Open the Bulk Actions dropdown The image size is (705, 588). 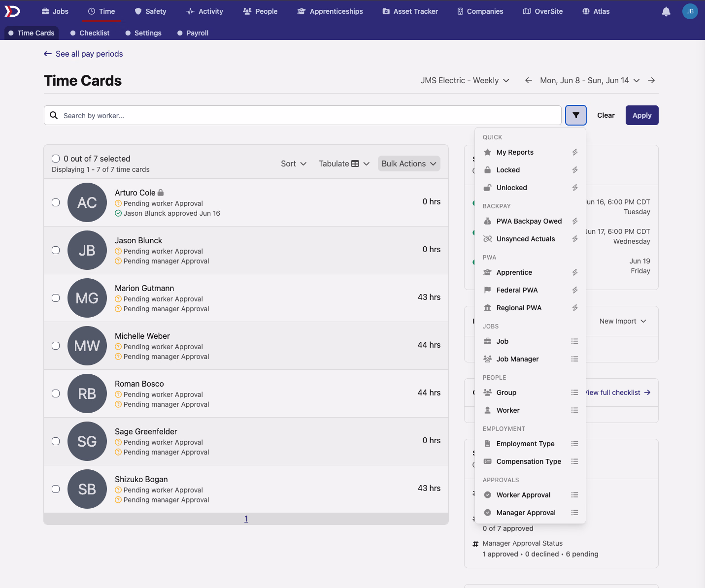coord(409,163)
